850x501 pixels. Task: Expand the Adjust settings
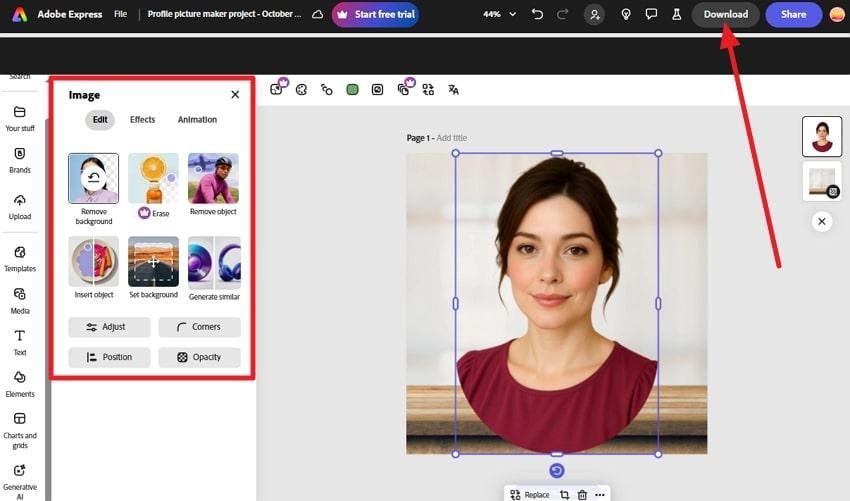(109, 327)
